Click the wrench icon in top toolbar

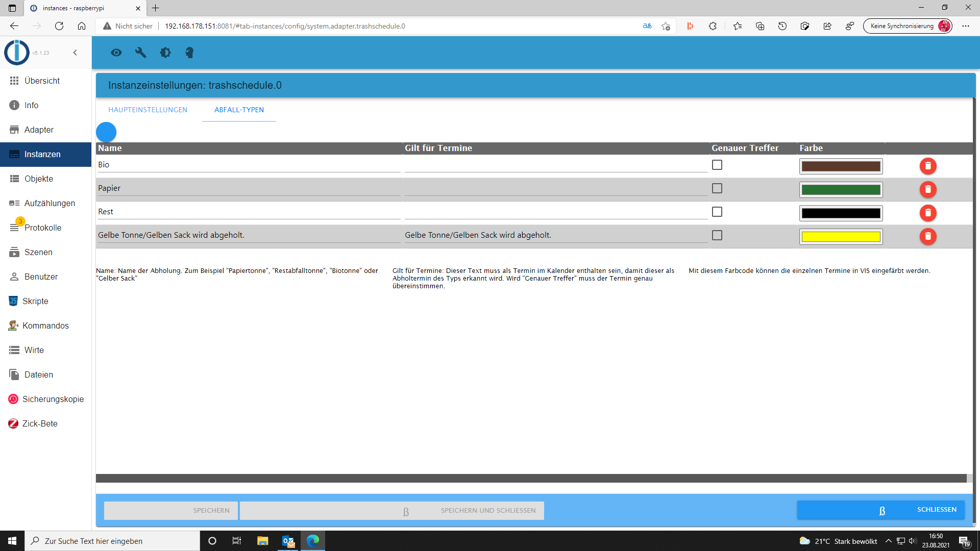tap(140, 53)
